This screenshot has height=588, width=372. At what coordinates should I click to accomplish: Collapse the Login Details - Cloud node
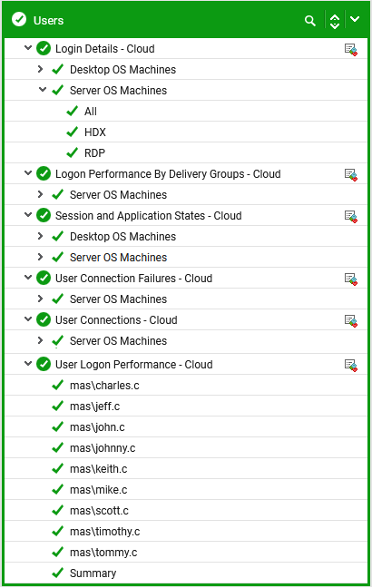[x=28, y=48]
